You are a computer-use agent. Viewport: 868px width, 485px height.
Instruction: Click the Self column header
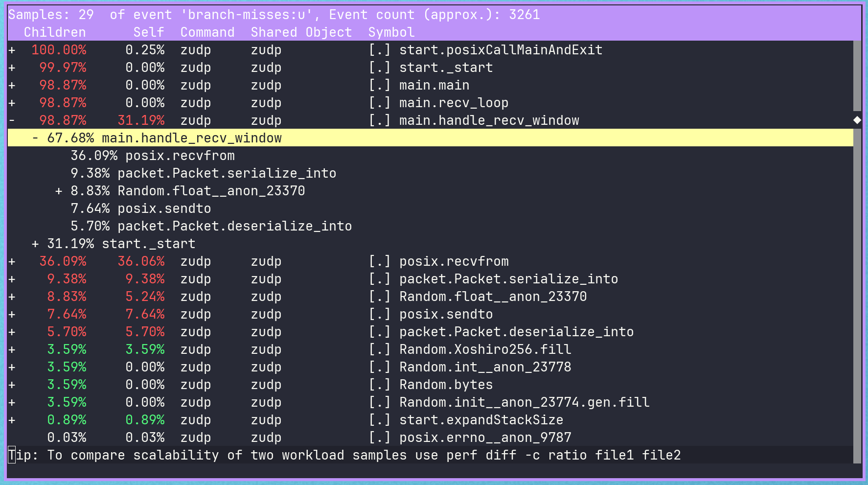pyautogui.click(x=149, y=32)
